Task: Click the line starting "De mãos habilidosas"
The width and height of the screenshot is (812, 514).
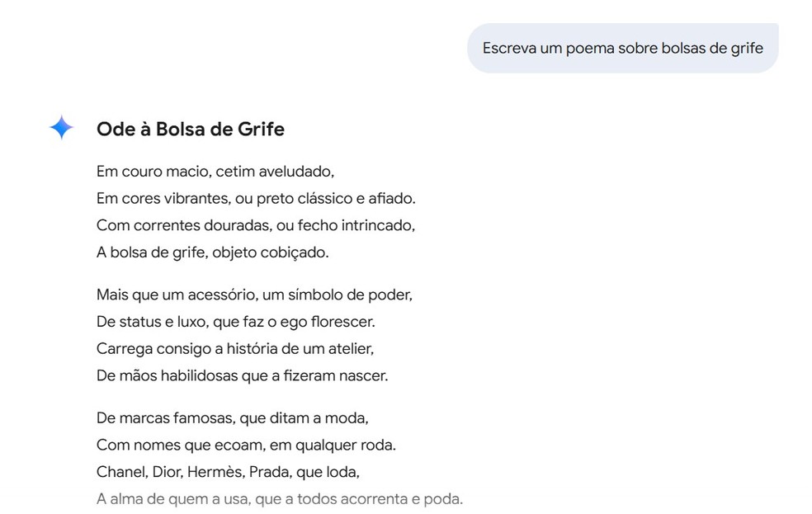Action: (242, 375)
